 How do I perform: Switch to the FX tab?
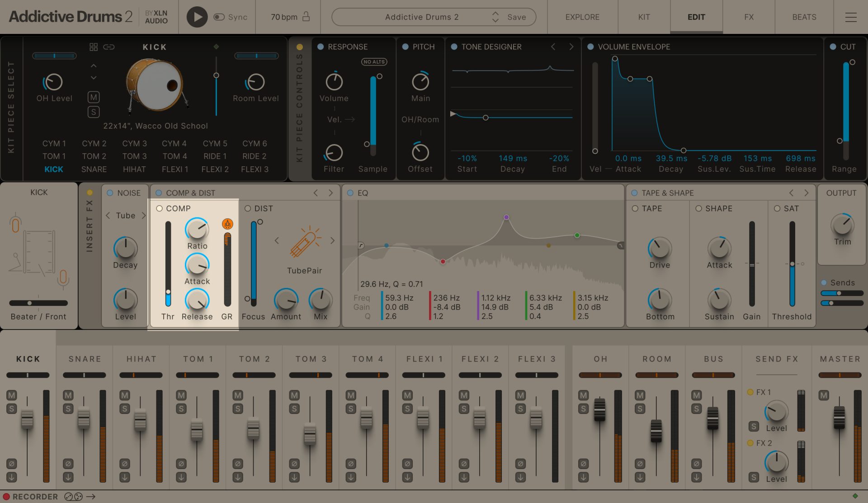(x=749, y=17)
